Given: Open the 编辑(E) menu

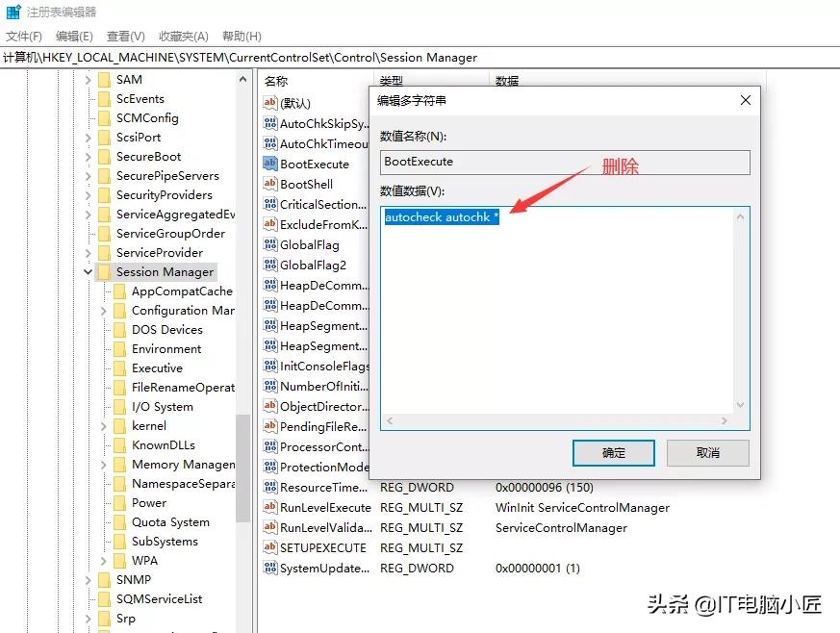Looking at the screenshot, I should [74, 36].
